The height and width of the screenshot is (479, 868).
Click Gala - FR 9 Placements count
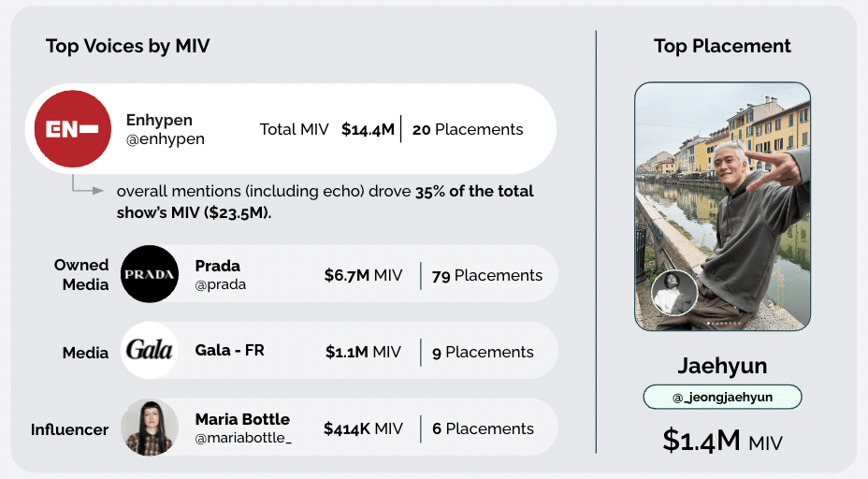point(483,352)
